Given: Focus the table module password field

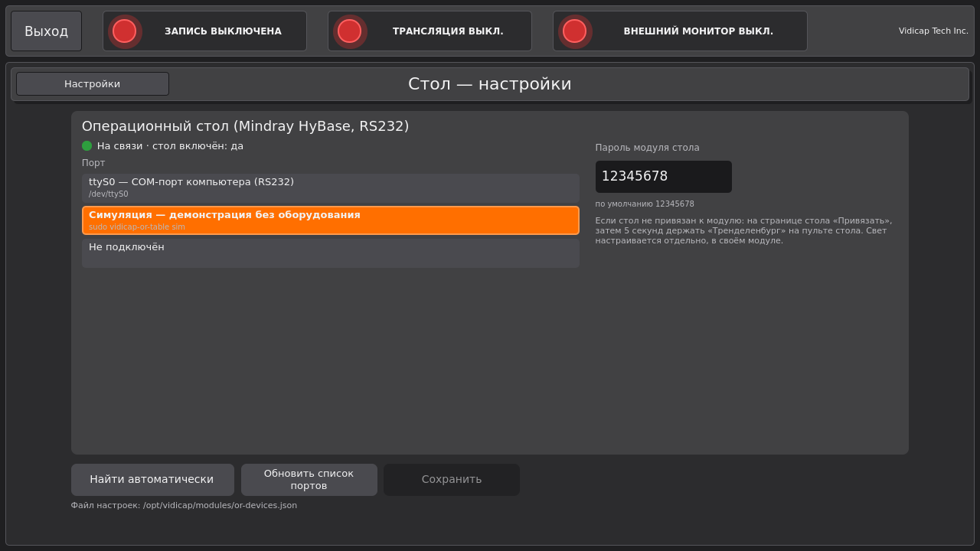Looking at the screenshot, I should [x=664, y=177].
